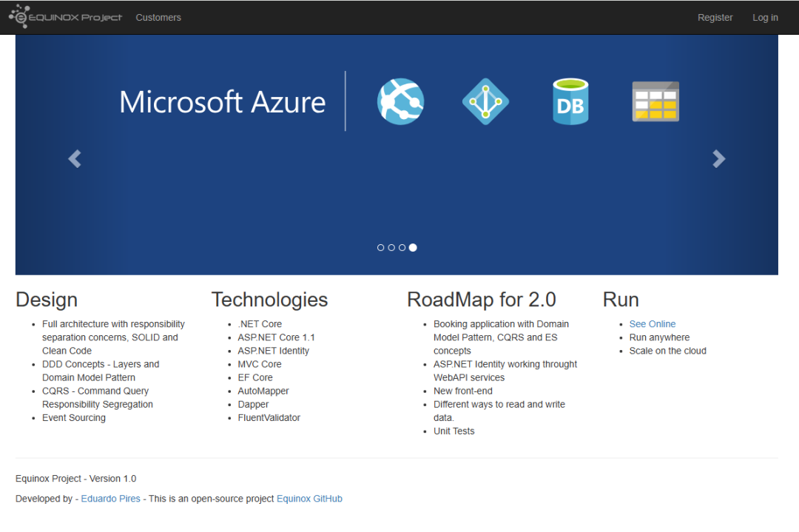Show previous carousel slide
Image resolution: width=799 pixels, height=532 pixels.
coord(75,159)
